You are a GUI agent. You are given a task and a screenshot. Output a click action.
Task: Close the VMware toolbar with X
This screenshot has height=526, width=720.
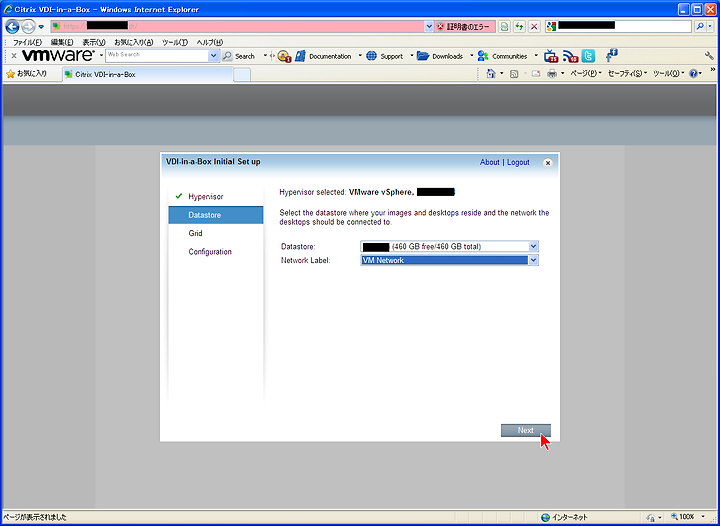click(x=14, y=56)
